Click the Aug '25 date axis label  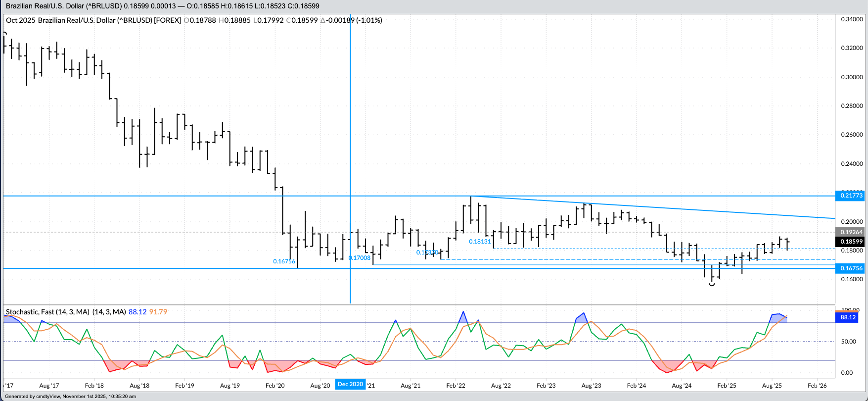click(x=772, y=386)
